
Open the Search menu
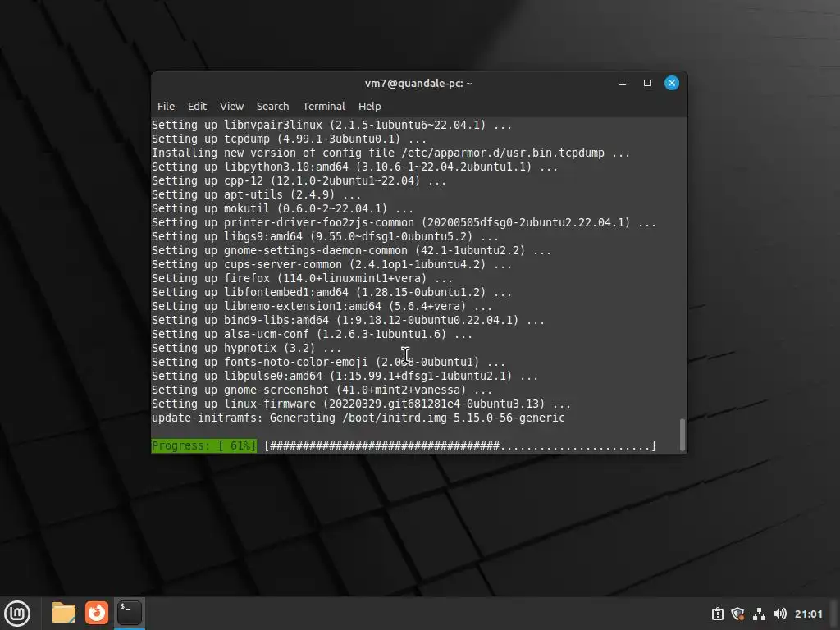[x=272, y=106]
